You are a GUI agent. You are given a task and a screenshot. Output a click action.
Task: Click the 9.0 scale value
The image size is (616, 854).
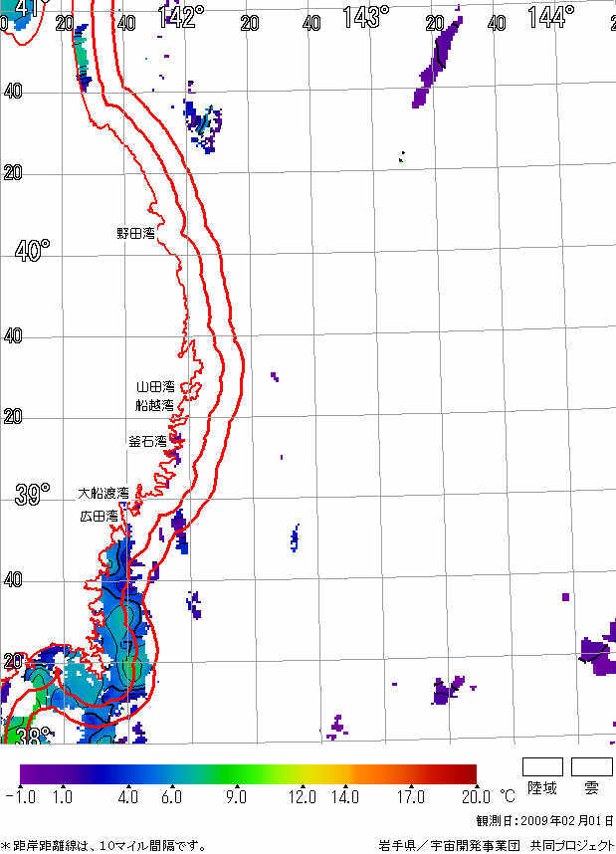pos(236,797)
